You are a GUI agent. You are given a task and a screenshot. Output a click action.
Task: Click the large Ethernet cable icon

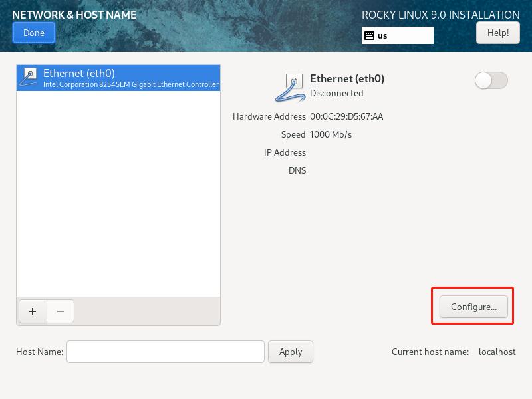coord(291,87)
